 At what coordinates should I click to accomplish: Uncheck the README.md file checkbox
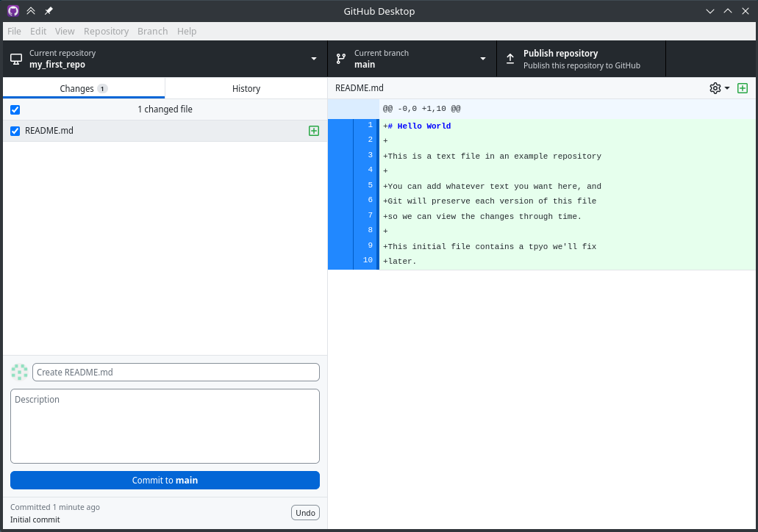(x=15, y=131)
